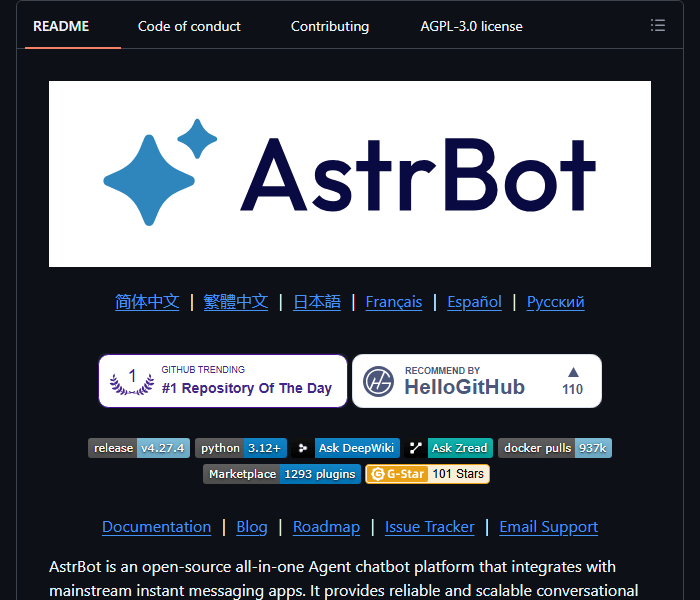Open the Code of conduct tab
Screen dimensions: 700x600
189,26
